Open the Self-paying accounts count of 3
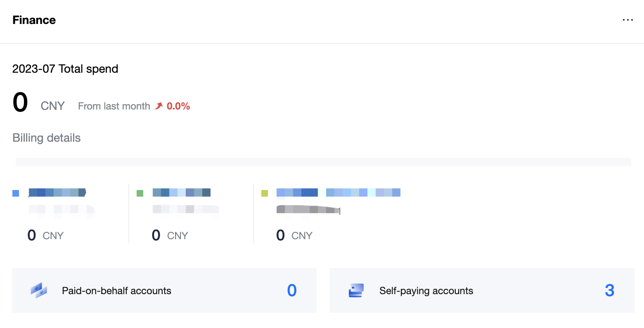Viewport: 644px width, 328px height. click(609, 290)
